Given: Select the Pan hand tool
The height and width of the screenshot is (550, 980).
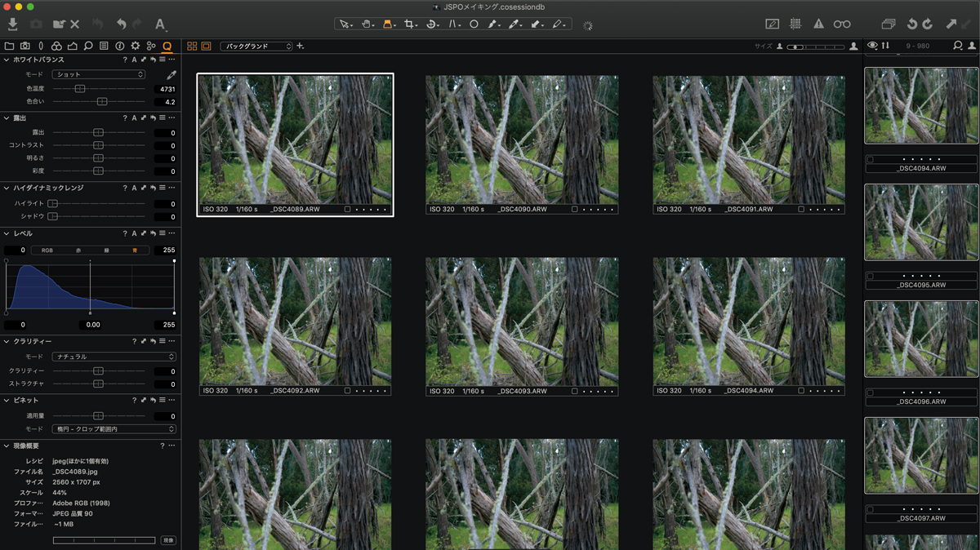Looking at the screenshot, I should pyautogui.click(x=367, y=24).
